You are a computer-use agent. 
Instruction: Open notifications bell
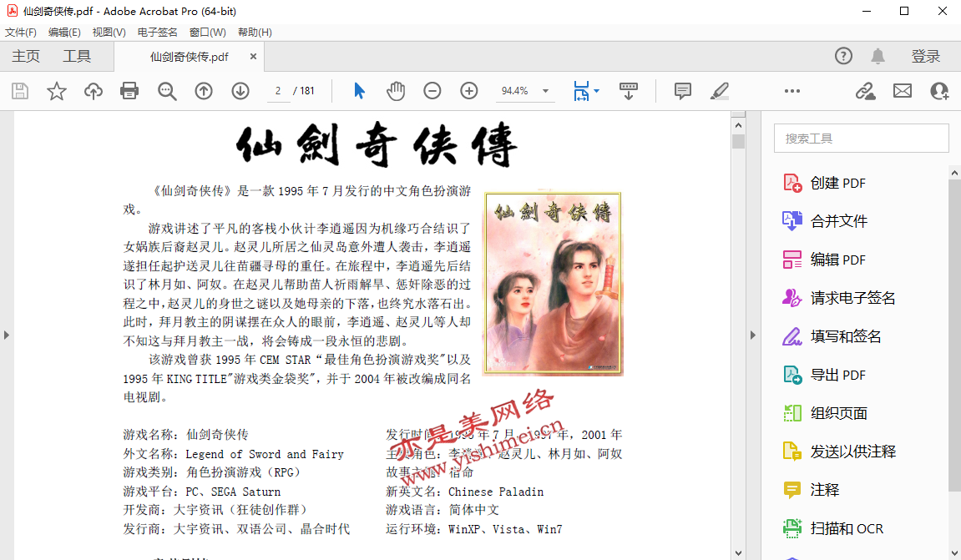[878, 57]
